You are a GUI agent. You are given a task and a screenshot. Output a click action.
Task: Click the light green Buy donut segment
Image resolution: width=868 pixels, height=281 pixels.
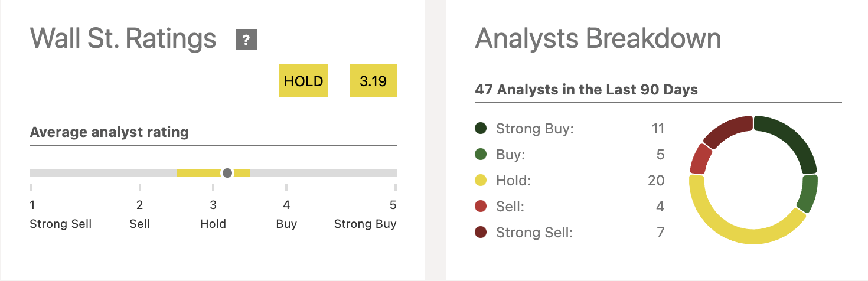click(x=809, y=193)
